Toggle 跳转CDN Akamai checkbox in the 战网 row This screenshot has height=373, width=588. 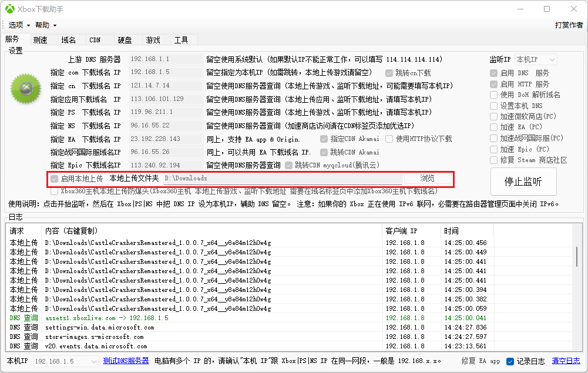click(350, 152)
